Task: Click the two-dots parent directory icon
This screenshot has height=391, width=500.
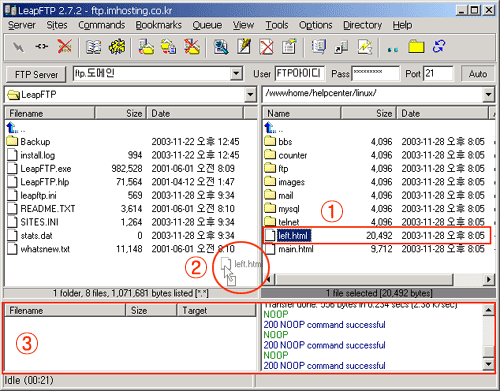Action: coord(393,49)
